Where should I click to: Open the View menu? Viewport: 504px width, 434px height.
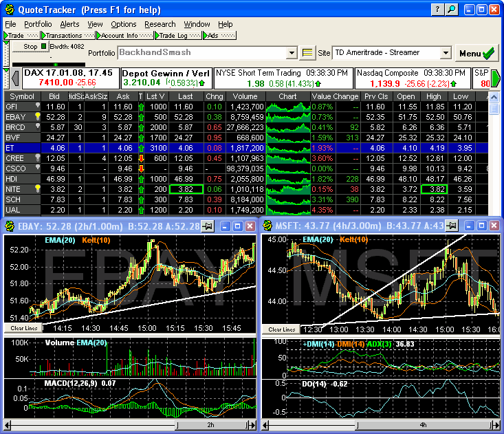click(95, 24)
